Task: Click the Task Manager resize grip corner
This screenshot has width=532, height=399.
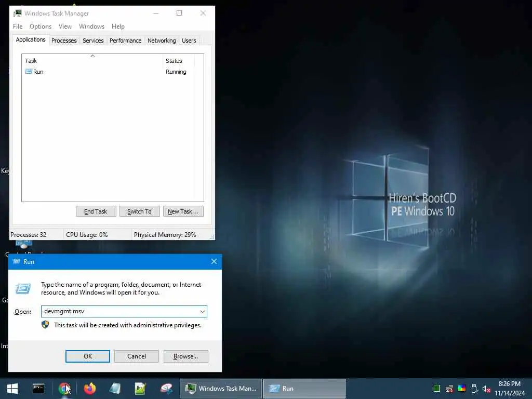Action: 212,237
